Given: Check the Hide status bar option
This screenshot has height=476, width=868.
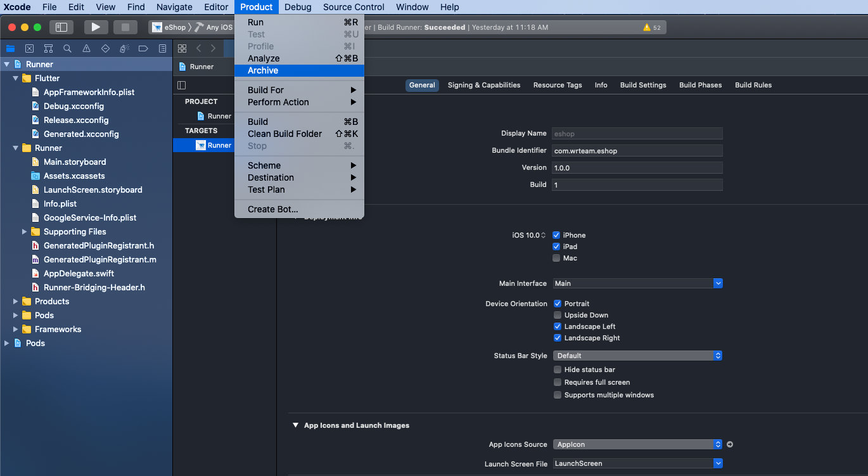Looking at the screenshot, I should pyautogui.click(x=557, y=370).
